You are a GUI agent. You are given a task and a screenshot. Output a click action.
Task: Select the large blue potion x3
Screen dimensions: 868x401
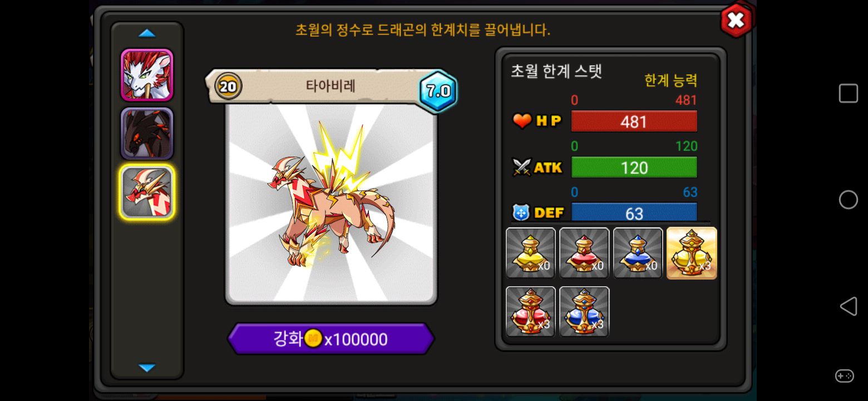click(584, 311)
